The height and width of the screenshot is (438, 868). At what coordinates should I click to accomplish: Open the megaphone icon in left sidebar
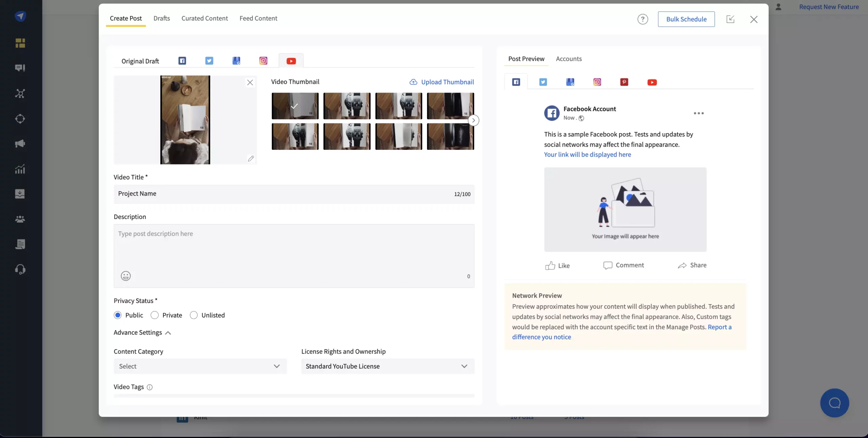[20, 144]
